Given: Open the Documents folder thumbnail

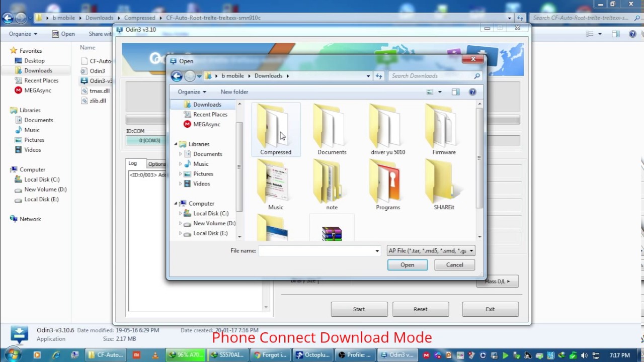Looking at the screenshot, I should pyautogui.click(x=332, y=130).
